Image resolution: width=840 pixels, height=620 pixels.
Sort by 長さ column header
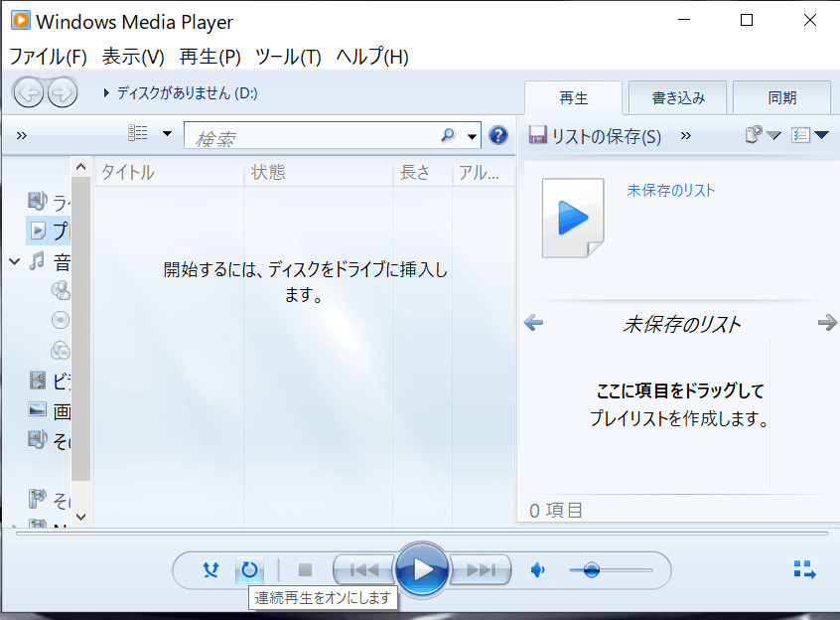click(x=422, y=173)
